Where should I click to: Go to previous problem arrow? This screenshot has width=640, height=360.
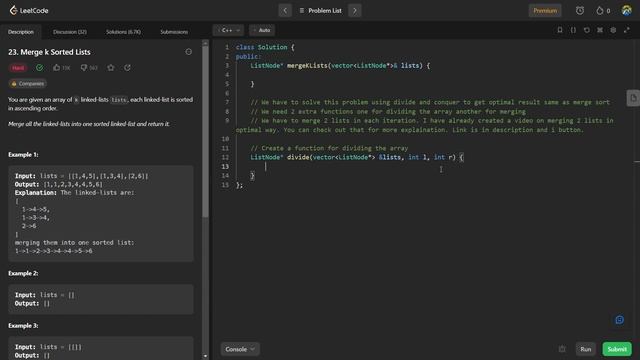coord(285,11)
